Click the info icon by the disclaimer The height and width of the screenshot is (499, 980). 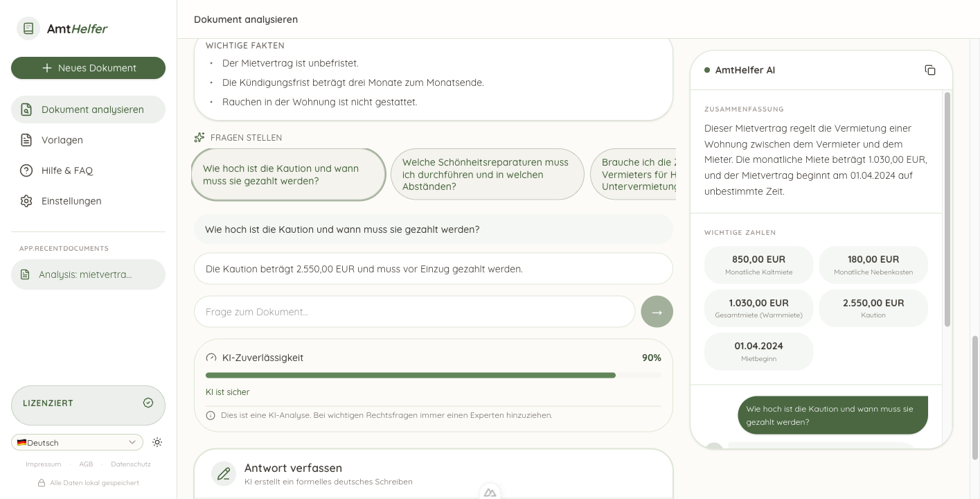coord(211,415)
